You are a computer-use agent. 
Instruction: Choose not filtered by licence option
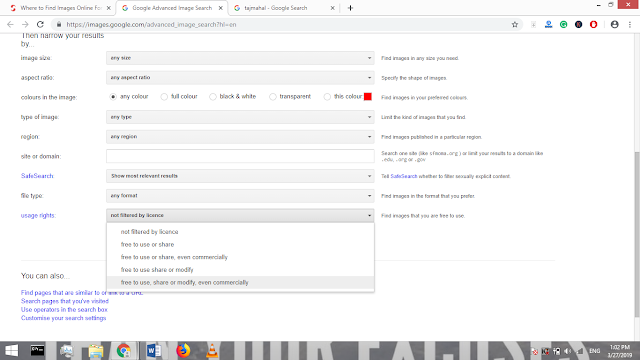point(240,232)
